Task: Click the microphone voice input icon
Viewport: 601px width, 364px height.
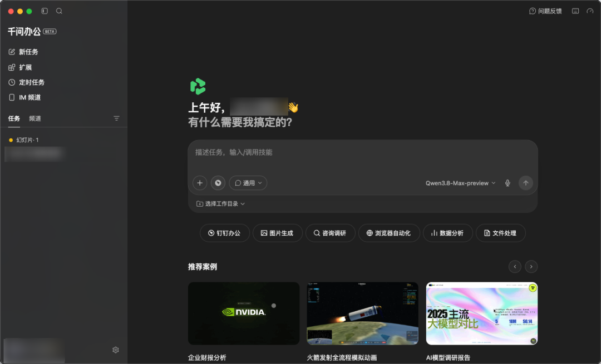Action: (x=508, y=183)
